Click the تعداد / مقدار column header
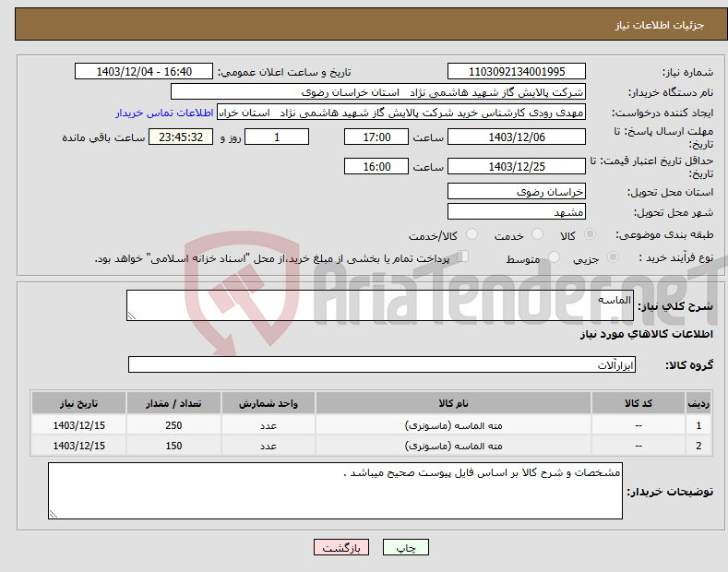The height and width of the screenshot is (572, 728). click(173, 403)
